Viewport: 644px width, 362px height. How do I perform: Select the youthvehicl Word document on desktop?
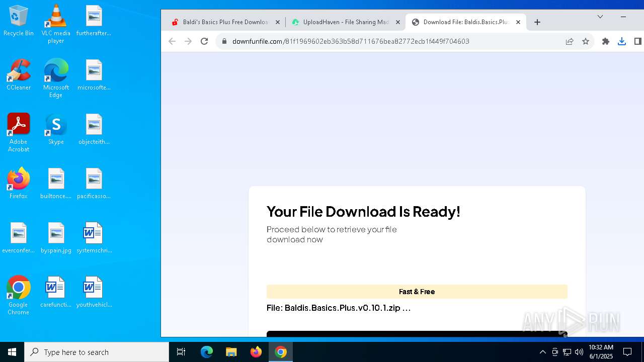(x=94, y=293)
